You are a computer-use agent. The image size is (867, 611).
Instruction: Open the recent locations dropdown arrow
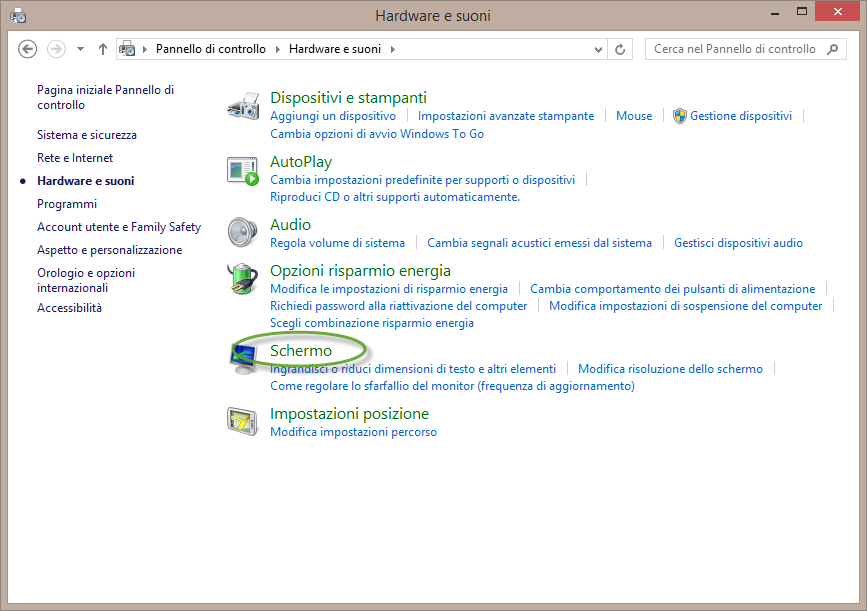(x=80, y=49)
